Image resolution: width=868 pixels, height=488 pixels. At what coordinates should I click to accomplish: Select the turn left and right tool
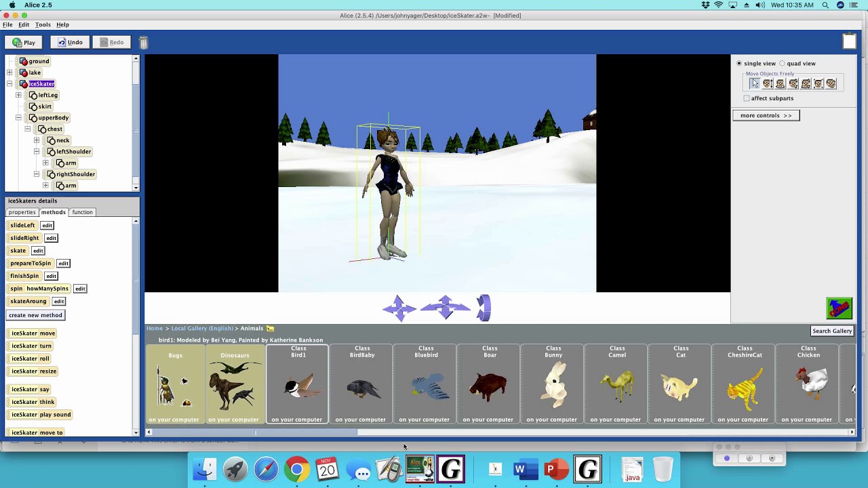(781, 83)
